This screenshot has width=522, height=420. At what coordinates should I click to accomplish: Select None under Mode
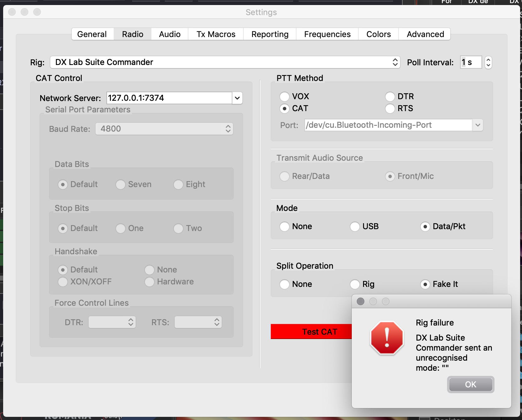285,226
